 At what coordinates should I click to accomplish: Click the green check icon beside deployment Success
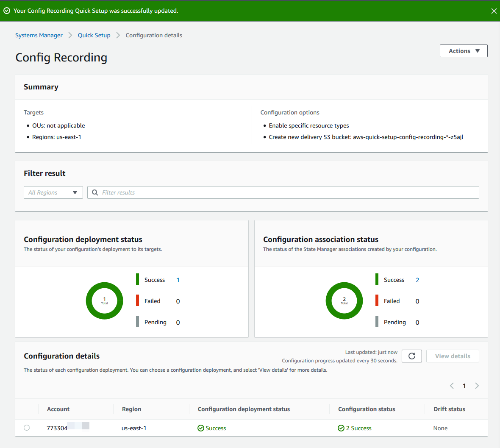point(201,428)
